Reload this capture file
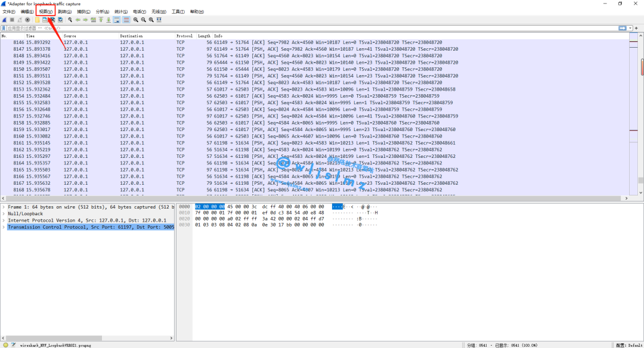 click(x=60, y=20)
